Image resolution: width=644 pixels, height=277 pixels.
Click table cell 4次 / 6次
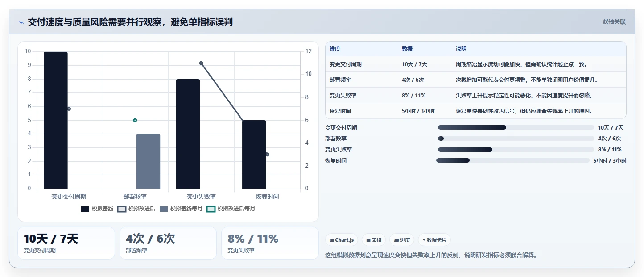click(413, 80)
